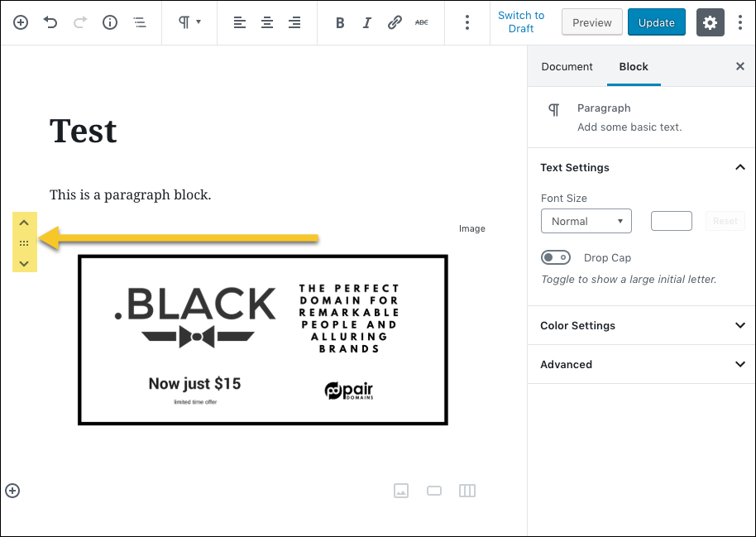Collapse the Text Settings section
756x537 pixels.
pyautogui.click(x=642, y=167)
